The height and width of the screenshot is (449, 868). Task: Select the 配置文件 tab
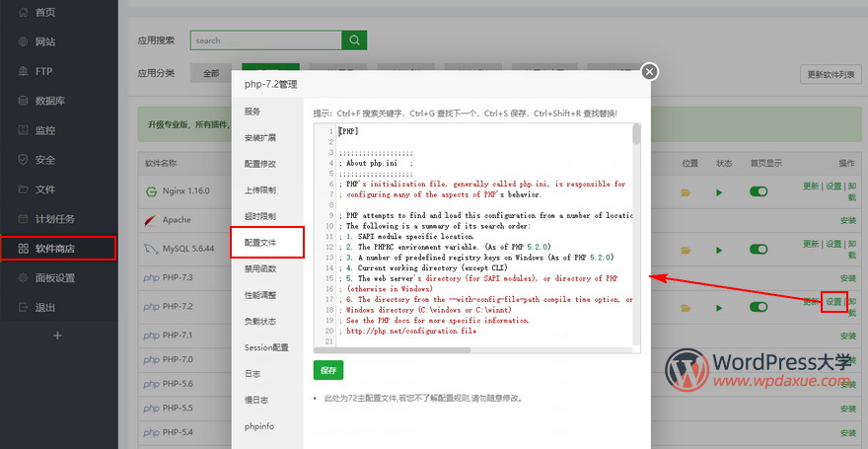tap(267, 243)
